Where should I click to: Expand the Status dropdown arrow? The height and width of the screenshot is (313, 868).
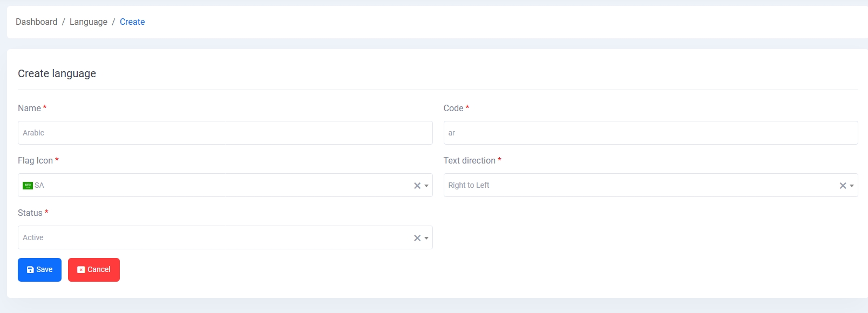coord(426,238)
